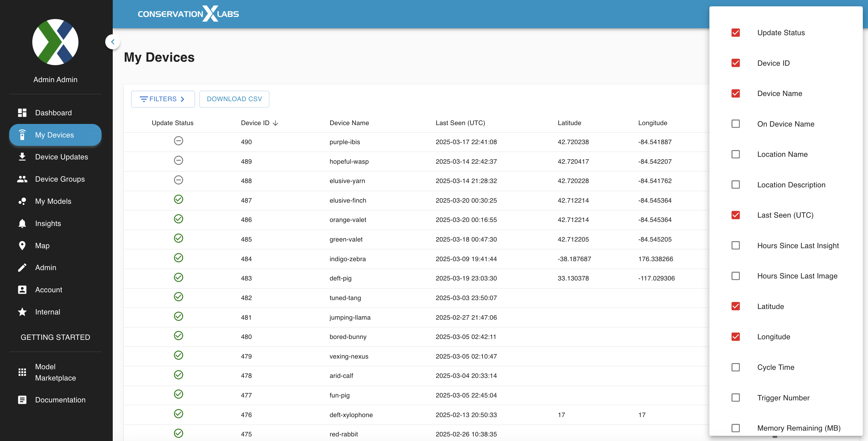Viewport: 868px width, 441px height.
Task: Click the Insights bell icon
Action: pos(22,223)
